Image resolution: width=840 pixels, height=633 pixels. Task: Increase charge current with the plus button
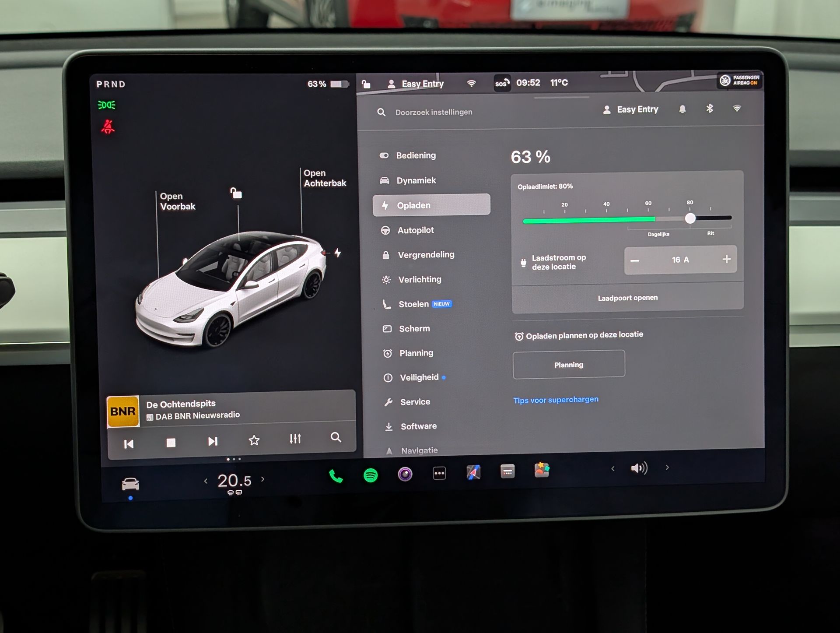tap(726, 259)
